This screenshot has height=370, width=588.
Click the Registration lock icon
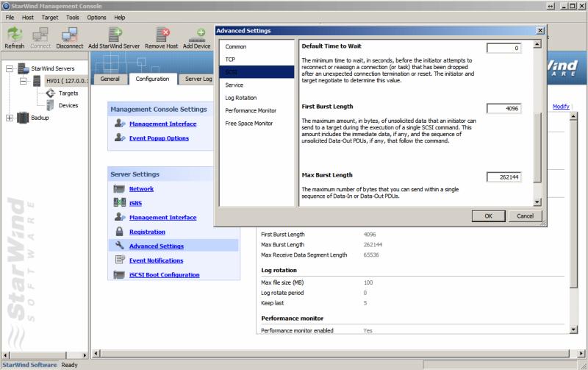(x=120, y=231)
